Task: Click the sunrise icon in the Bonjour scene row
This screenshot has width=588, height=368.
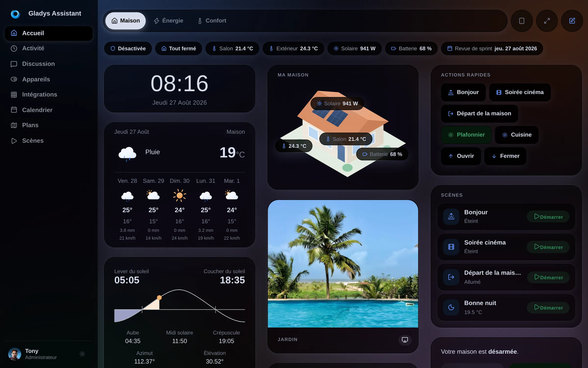Action: coord(451,216)
